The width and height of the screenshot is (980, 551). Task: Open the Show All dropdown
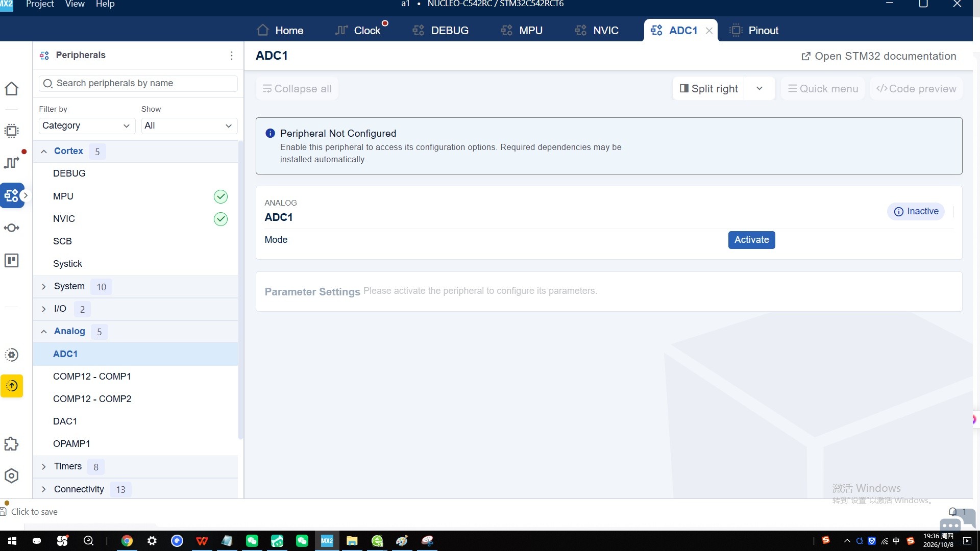point(189,126)
